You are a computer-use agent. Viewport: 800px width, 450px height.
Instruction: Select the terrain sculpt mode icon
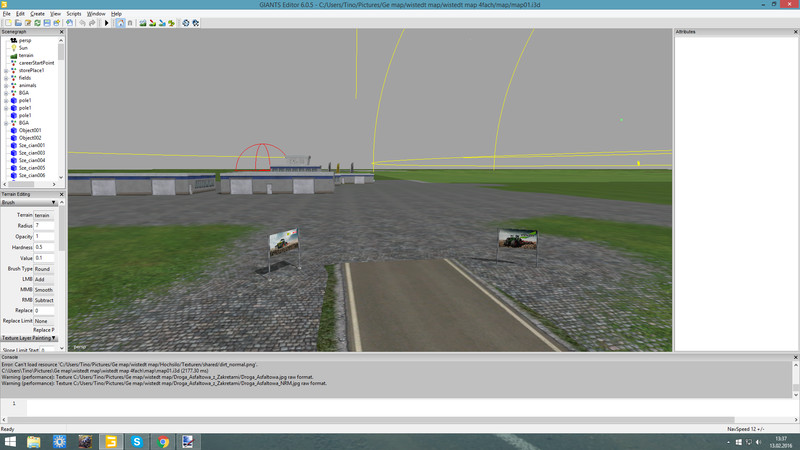pyautogui.click(x=142, y=22)
